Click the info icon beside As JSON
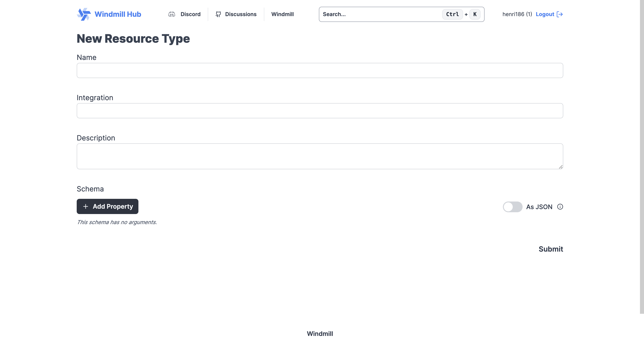This screenshot has width=644, height=348. 560,207
